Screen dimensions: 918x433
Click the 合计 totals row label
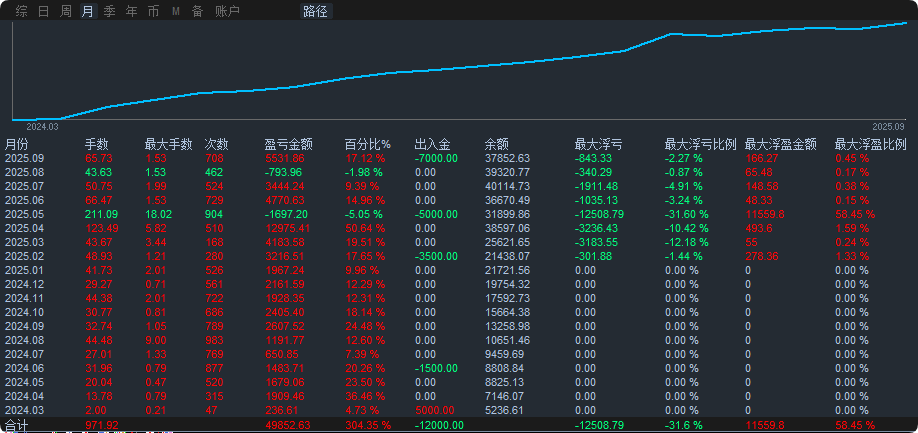(x=16, y=425)
